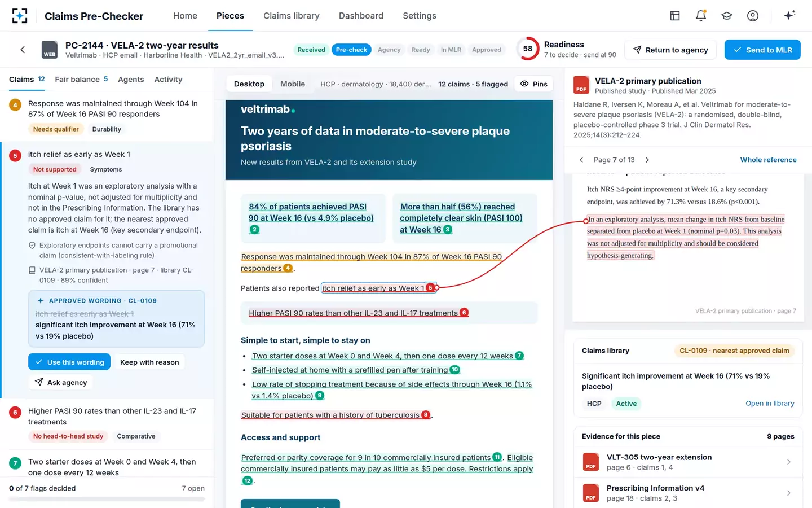Go to next reference page with right chevron
812x508 pixels.
pyautogui.click(x=647, y=160)
